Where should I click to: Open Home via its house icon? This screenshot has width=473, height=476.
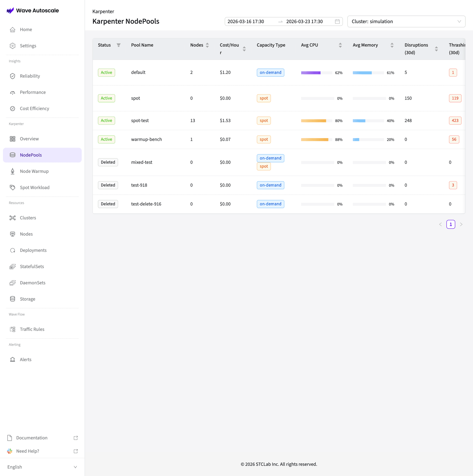[x=13, y=30]
